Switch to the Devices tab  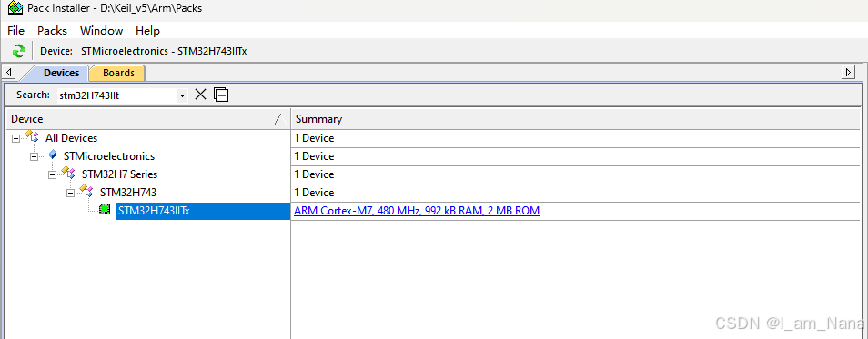(61, 73)
